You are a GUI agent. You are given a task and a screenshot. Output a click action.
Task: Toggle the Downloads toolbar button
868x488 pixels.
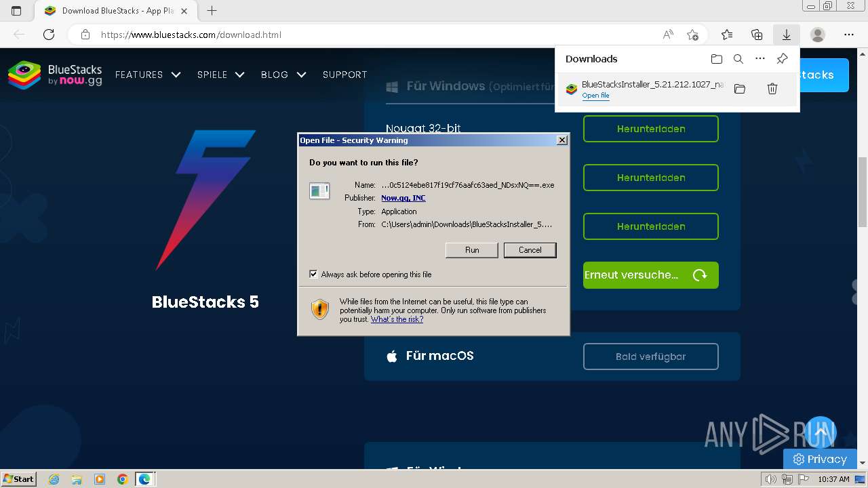[x=787, y=35]
